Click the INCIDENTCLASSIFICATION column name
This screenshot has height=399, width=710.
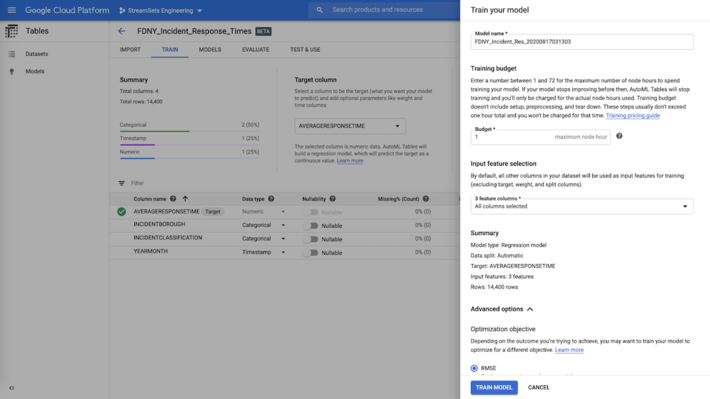(168, 238)
